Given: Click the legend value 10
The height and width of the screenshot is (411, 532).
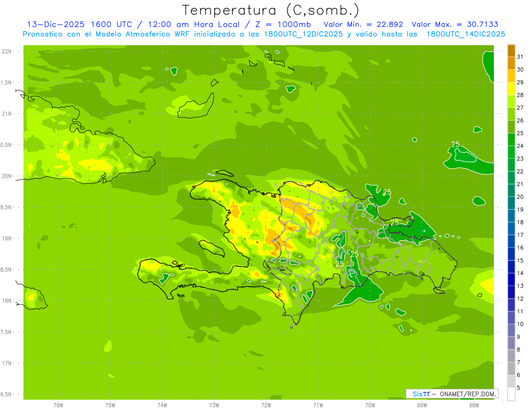Looking at the screenshot, I should tap(520, 324).
